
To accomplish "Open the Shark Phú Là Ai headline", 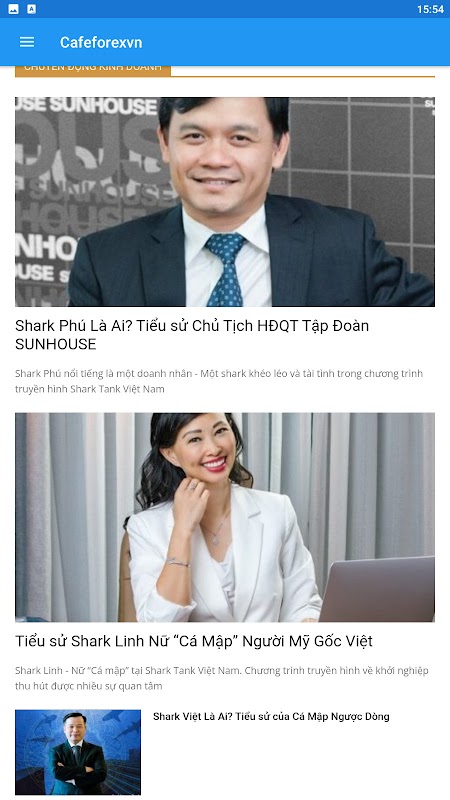I will [x=192, y=335].
